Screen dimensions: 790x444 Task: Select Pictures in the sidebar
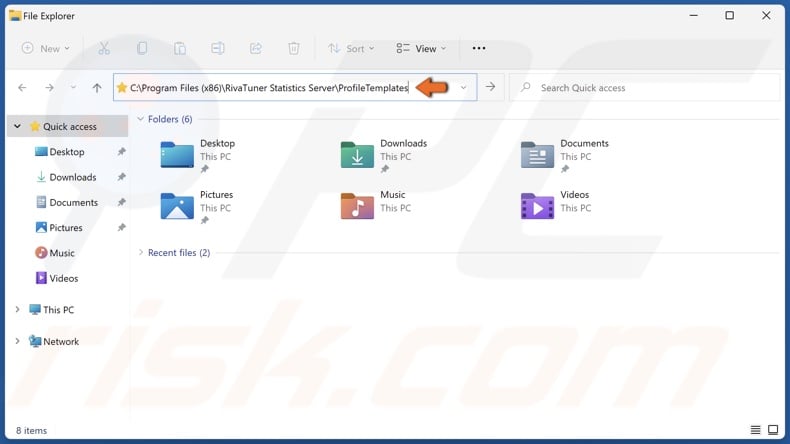(65, 227)
